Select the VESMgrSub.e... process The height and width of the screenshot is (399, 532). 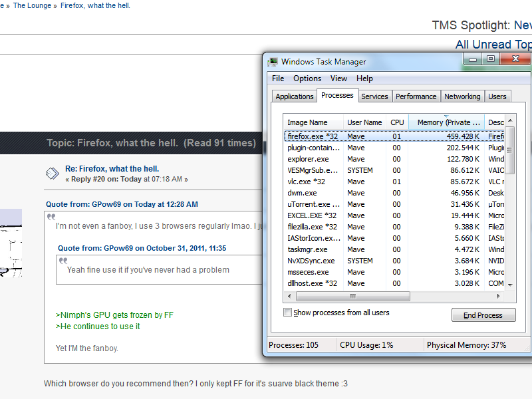(x=394, y=170)
